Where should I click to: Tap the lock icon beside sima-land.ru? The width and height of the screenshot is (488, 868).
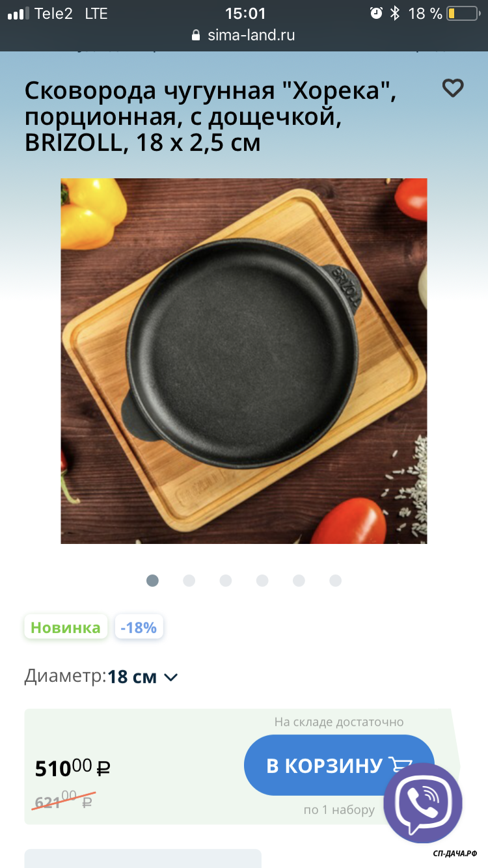[197, 35]
